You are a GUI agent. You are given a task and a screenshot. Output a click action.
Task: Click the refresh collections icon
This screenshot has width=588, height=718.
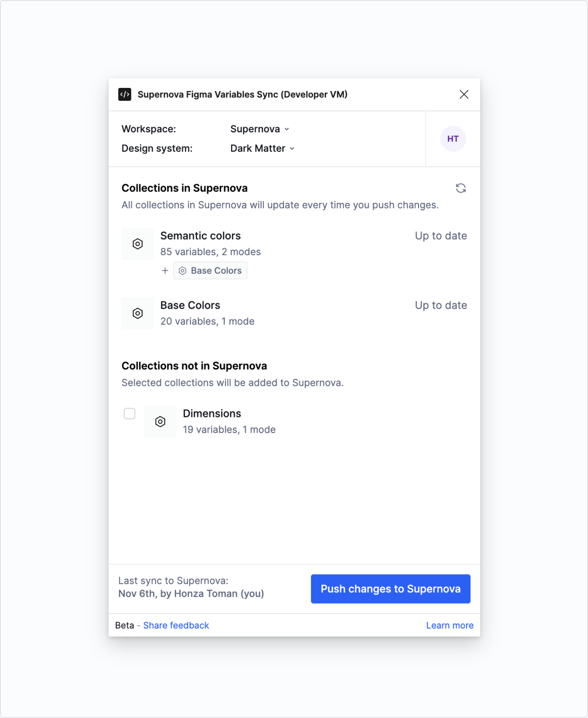(461, 188)
